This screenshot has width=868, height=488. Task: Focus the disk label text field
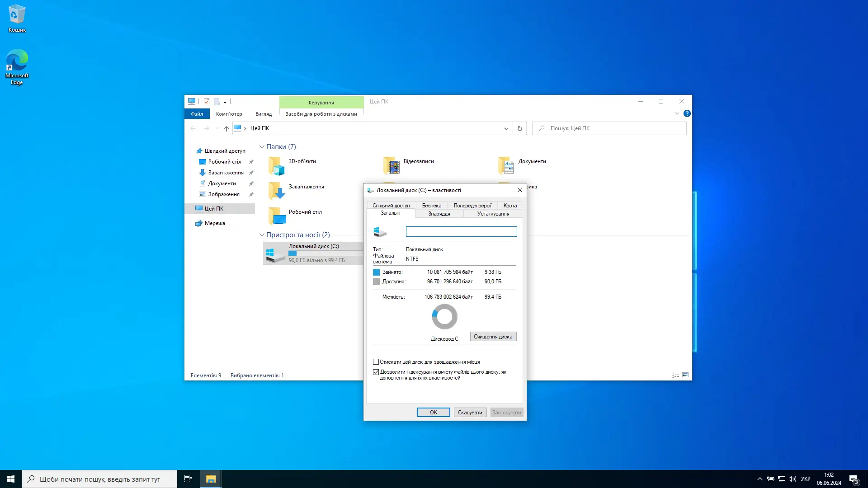(461, 232)
